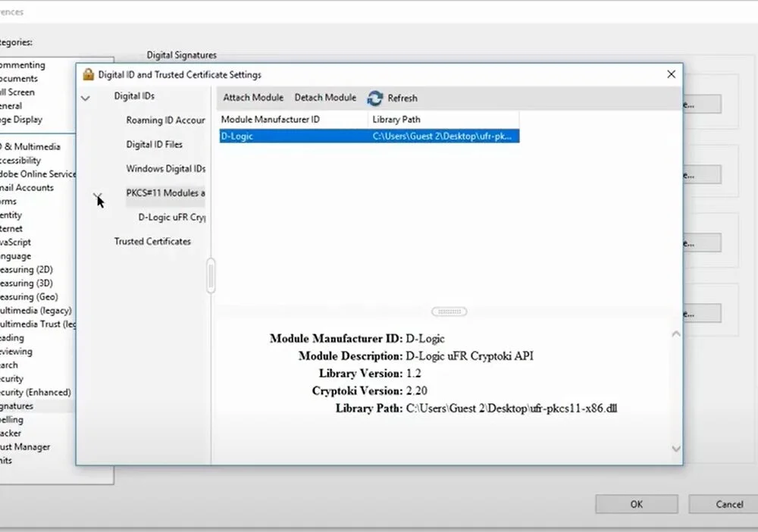
Task: Click the library path cell C:\Users\Guest 2
Action: click(x=442, y=136)
